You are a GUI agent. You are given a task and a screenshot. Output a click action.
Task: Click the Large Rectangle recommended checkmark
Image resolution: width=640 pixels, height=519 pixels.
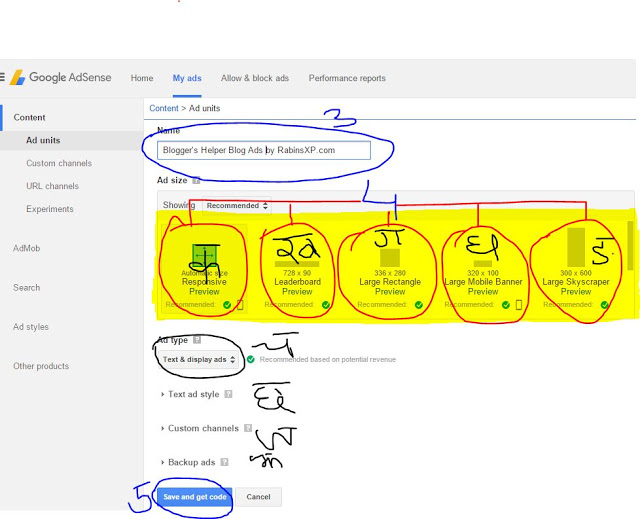pos(418,305)
